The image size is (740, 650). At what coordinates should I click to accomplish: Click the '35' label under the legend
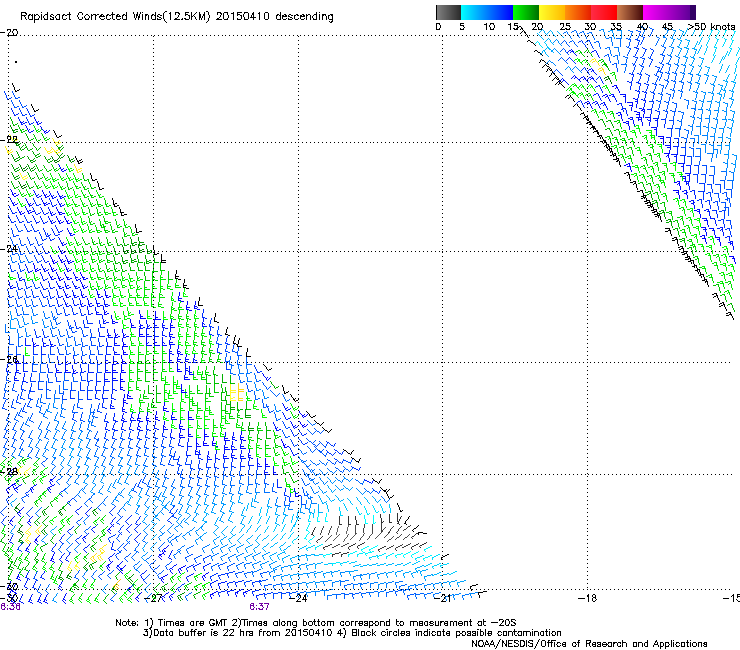pos(616,27)
